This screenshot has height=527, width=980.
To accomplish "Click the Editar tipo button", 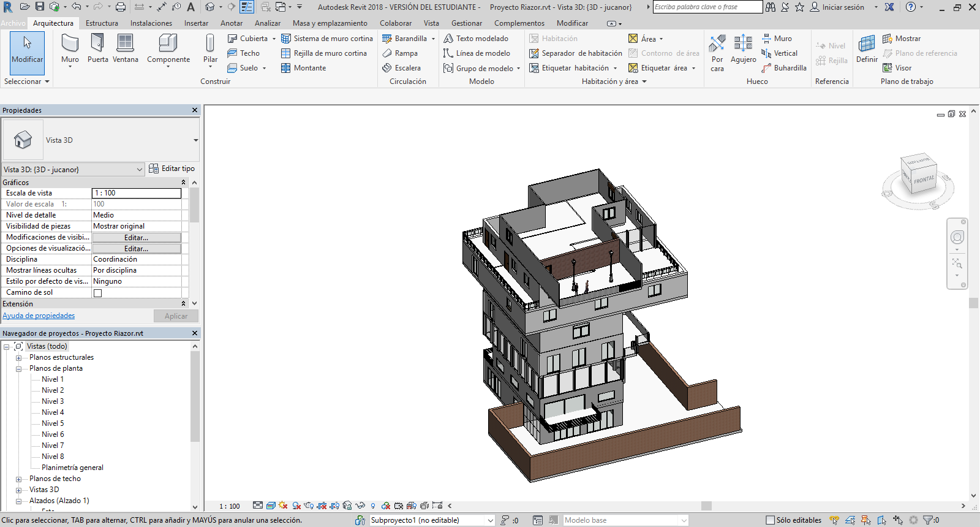I will pos(172,169).
